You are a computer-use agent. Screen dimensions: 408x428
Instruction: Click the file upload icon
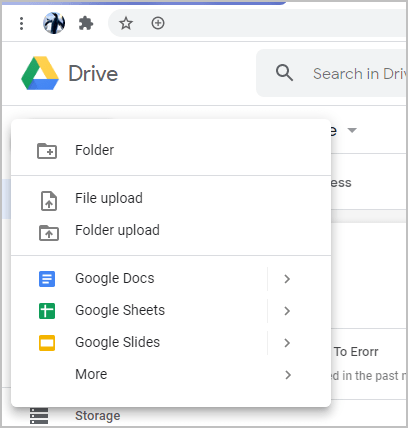coord(49,201)
